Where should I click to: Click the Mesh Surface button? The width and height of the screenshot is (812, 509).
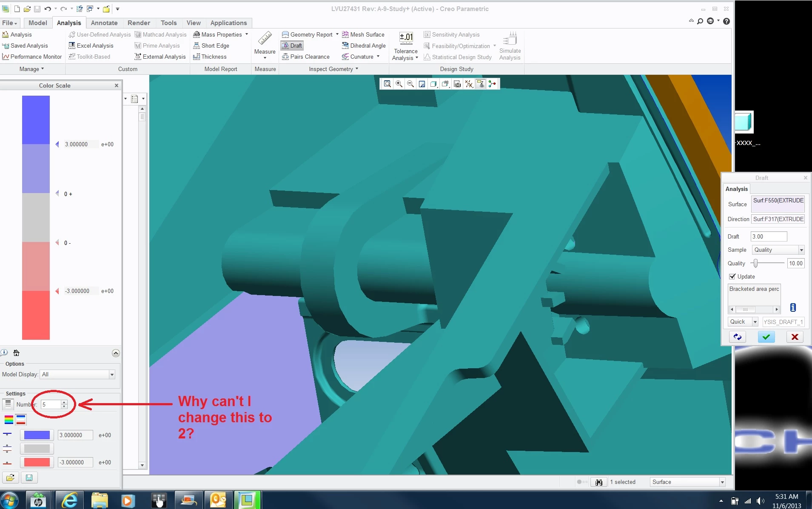[x=363, y=34]
